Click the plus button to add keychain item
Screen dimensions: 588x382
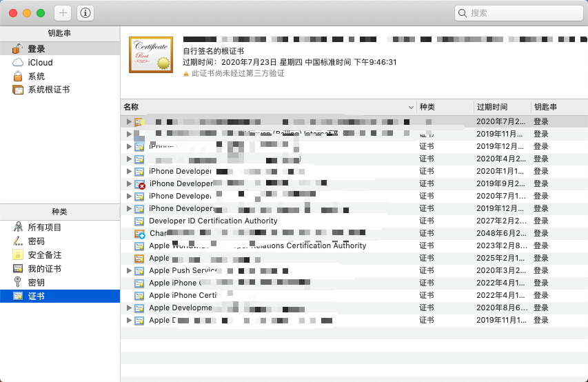pyautogui.click(x=63, y=13)
